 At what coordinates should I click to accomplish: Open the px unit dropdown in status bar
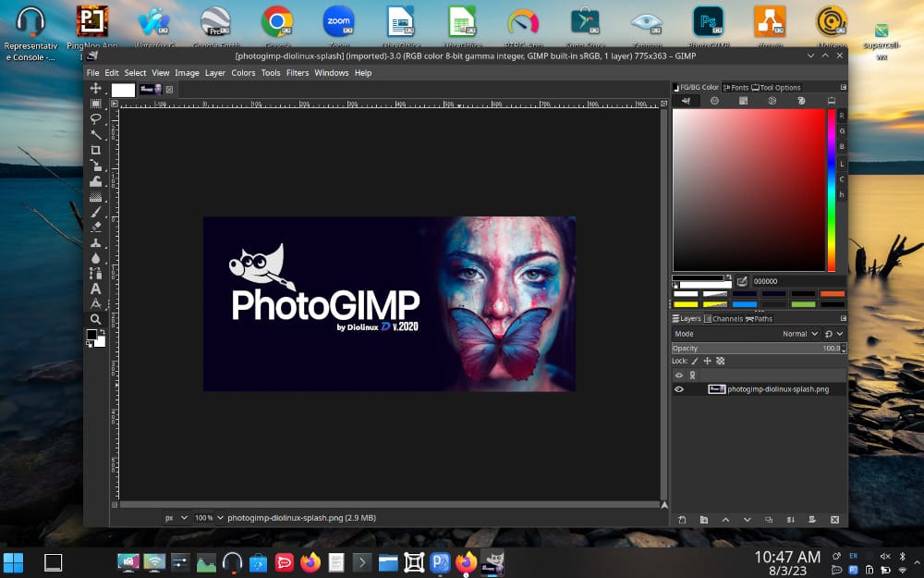coord(176,518)
